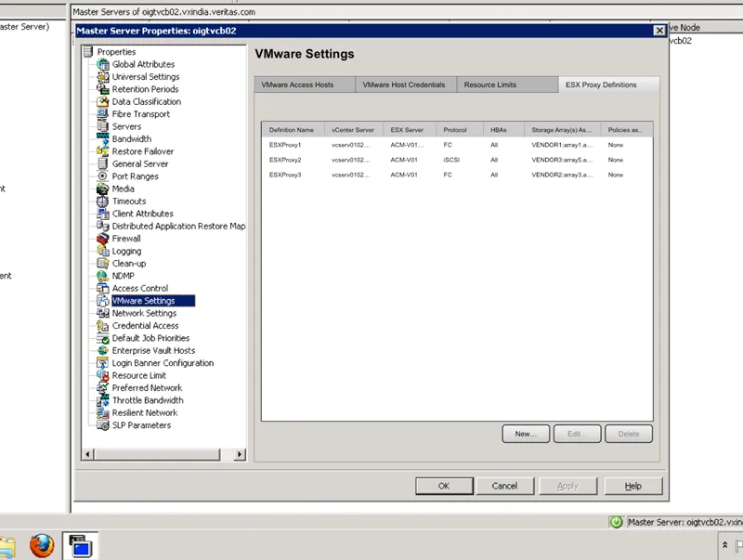Select the Properties root tree node
Viewport: 743px width, 560px height.
(116, 52)
